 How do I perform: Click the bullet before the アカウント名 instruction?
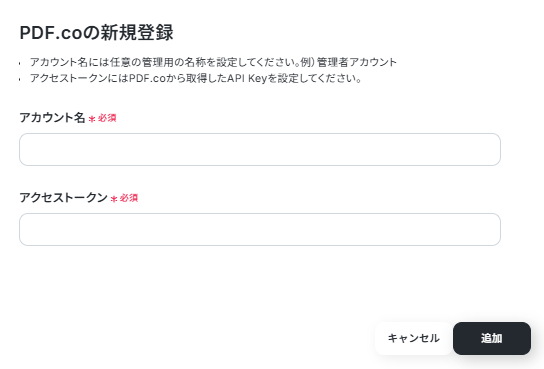(x=20, y=63)
